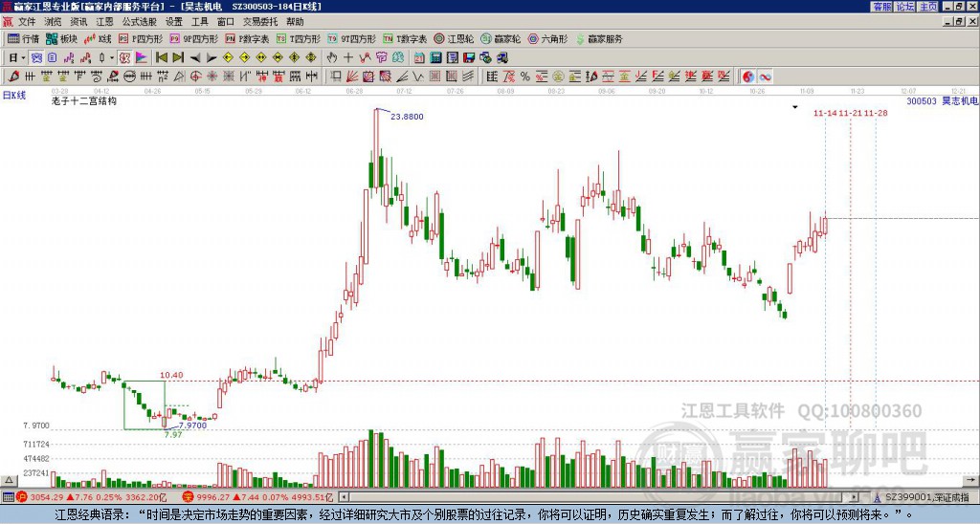Open the 浏览 menu

point(53,22)
